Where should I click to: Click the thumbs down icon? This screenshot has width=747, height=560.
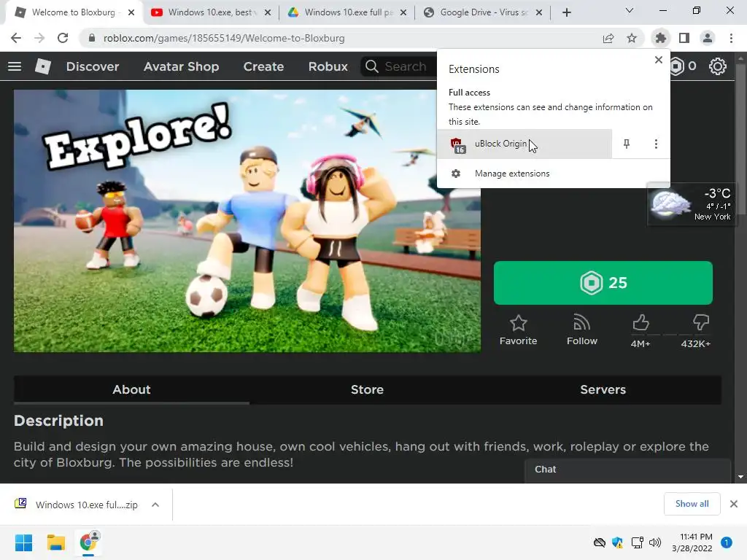point(701,323)
